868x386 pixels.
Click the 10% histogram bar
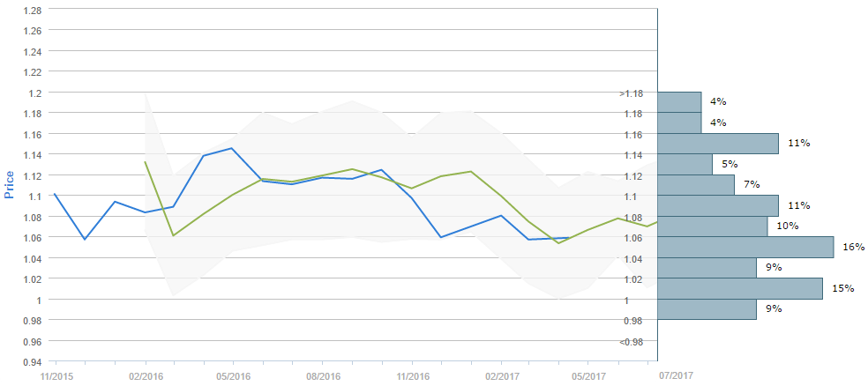point(713,226)
